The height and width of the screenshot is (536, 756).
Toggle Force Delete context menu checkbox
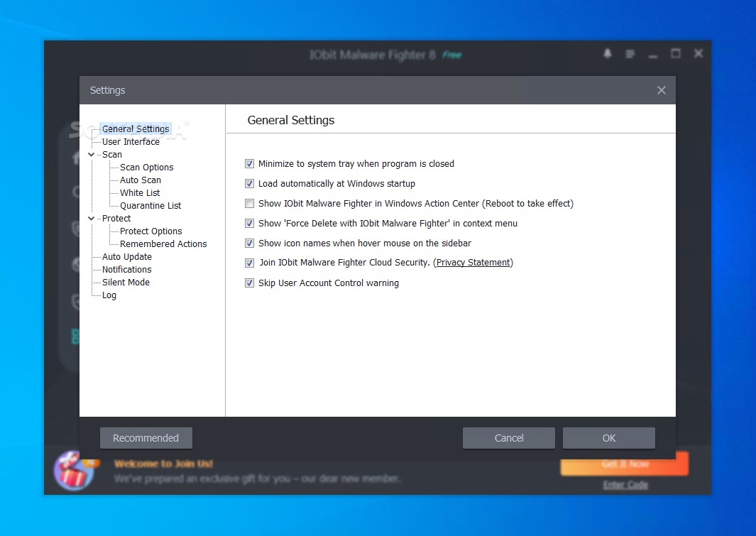click(x=249, y=223)
